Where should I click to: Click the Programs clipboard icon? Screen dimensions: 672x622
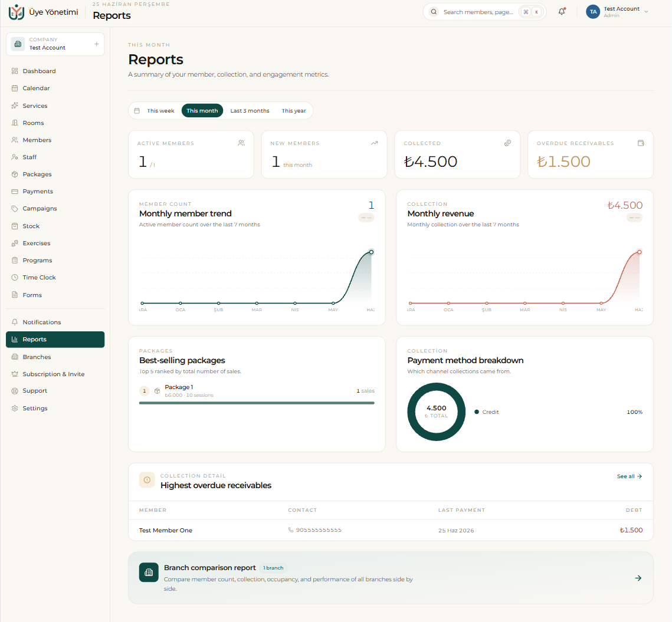pyautogui.click(x=15, y=261)
